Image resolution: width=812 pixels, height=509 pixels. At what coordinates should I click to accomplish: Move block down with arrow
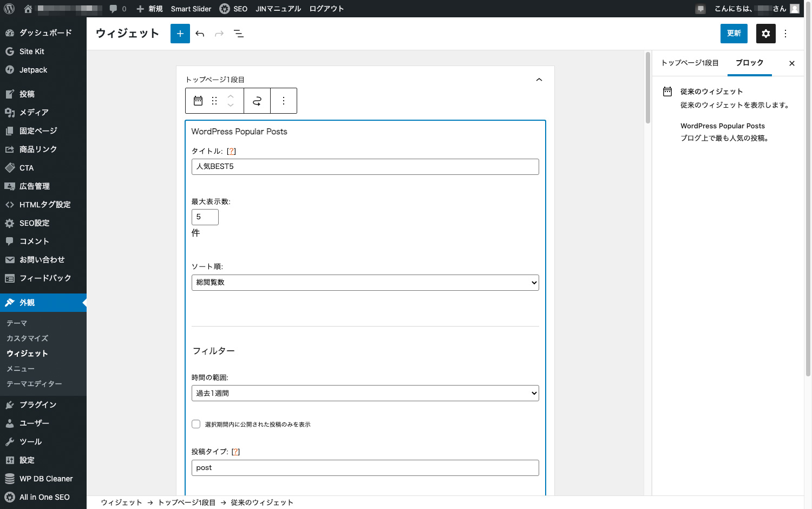coord(231,105)
